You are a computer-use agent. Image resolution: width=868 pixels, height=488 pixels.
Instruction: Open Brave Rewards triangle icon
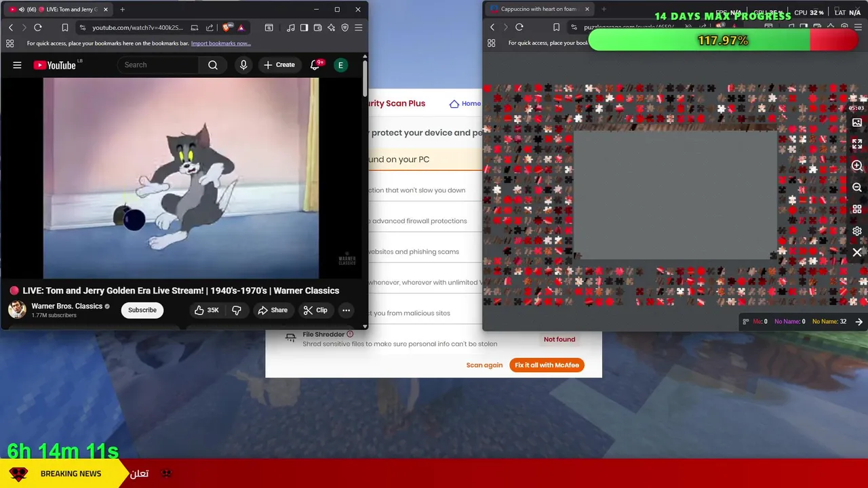pyautogui.click(x=241, y=28)
